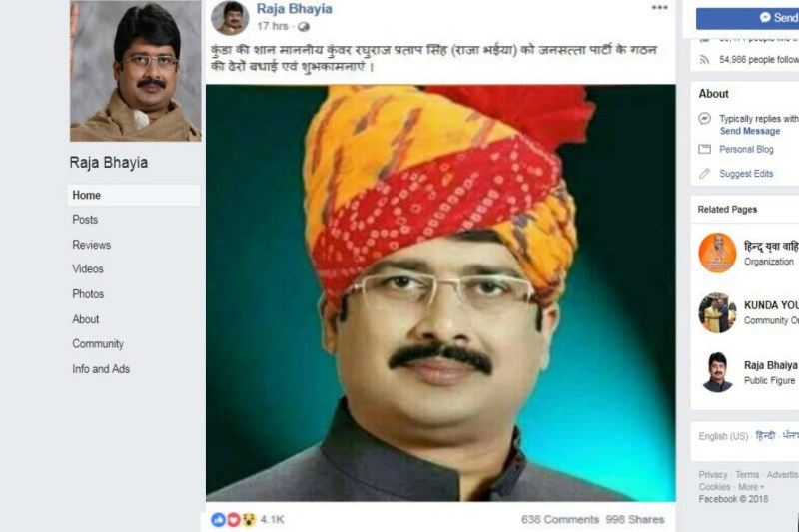Click the Wow reaction emoji icon

click(x=248, y=520)
